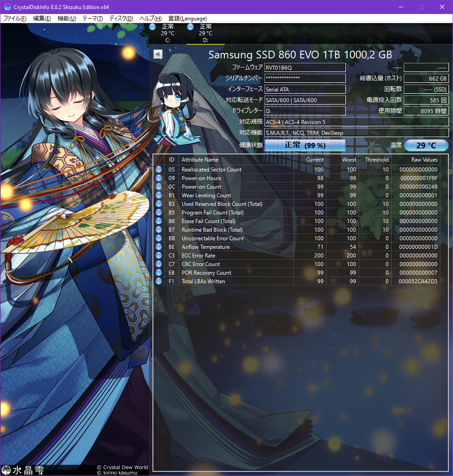Click the firmware field RVT01B6Q
The height and width of the screenshot is (476, 453).
(305, 67)
